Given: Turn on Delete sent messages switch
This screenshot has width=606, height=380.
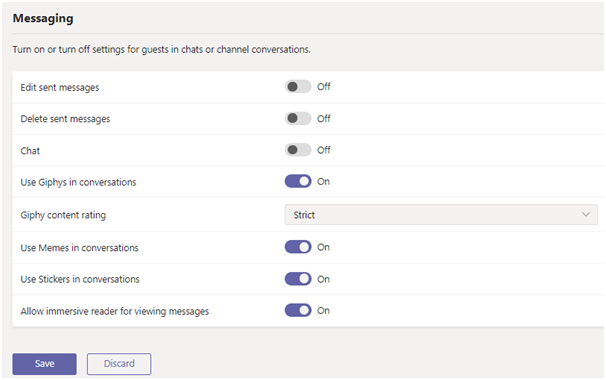Looking at the screenshot, I should pyautogui.click(x=298, y=118).
